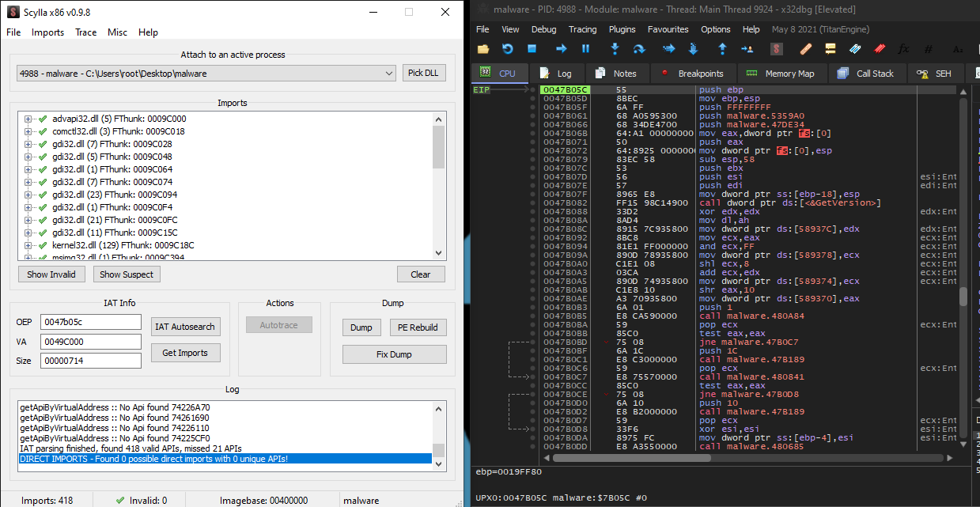This screenshot has width=980, height=507.
Task: Expand the advapi32.dll import node
Action: (x=28, y=119)
